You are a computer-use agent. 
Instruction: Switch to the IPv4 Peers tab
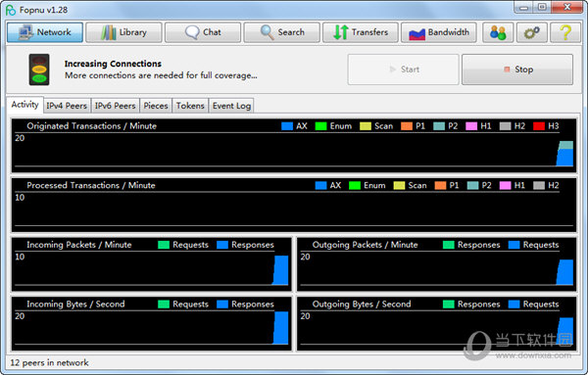(x=67, y=106)
